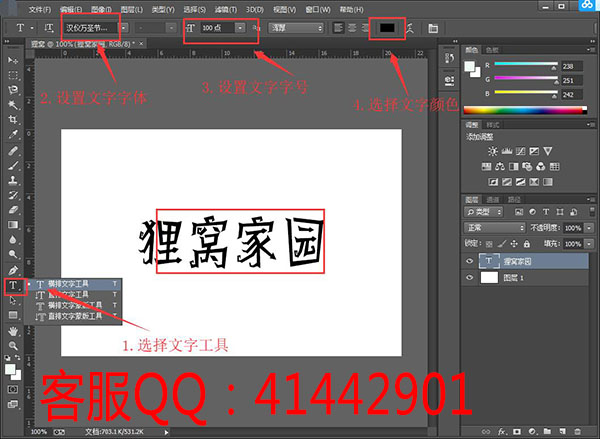Add Levels adjustment
600x439 pixels.
[x=507, y=151]
